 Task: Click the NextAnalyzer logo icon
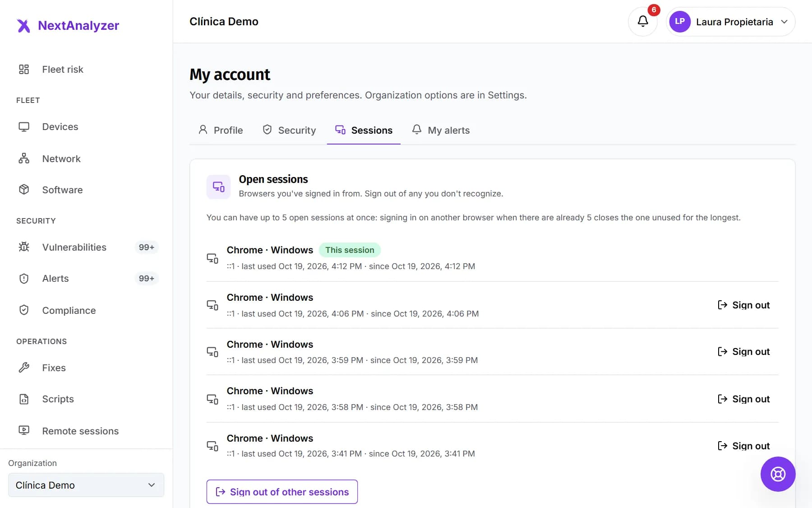[x=23, y=26]
